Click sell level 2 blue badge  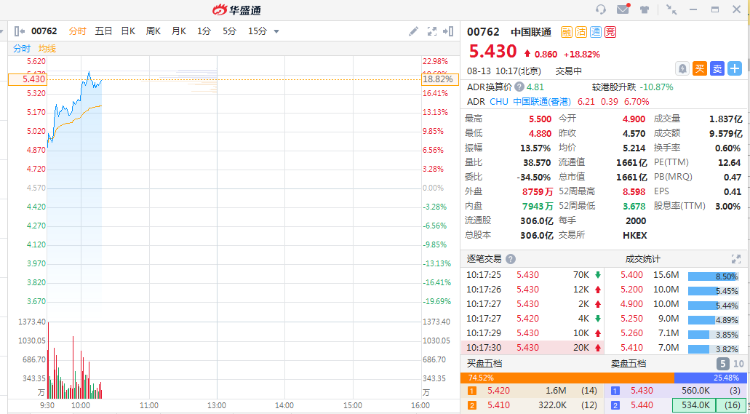click(616, 405)
